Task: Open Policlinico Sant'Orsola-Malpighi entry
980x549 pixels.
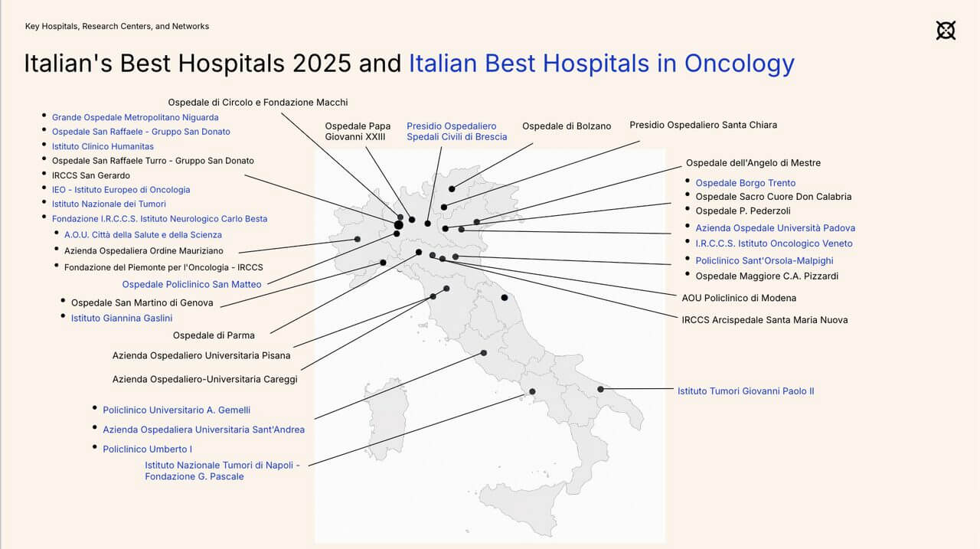Action: click(x=764, y=261)
